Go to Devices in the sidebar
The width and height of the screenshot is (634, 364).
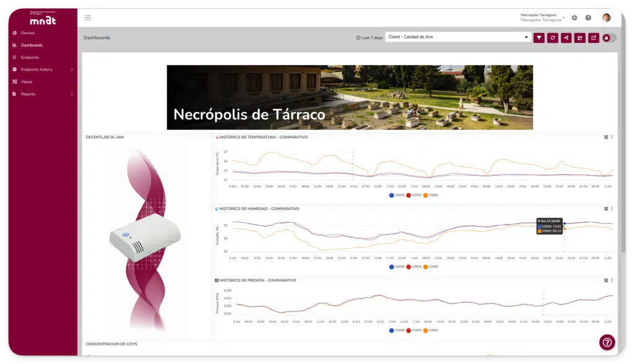(28, 33)
